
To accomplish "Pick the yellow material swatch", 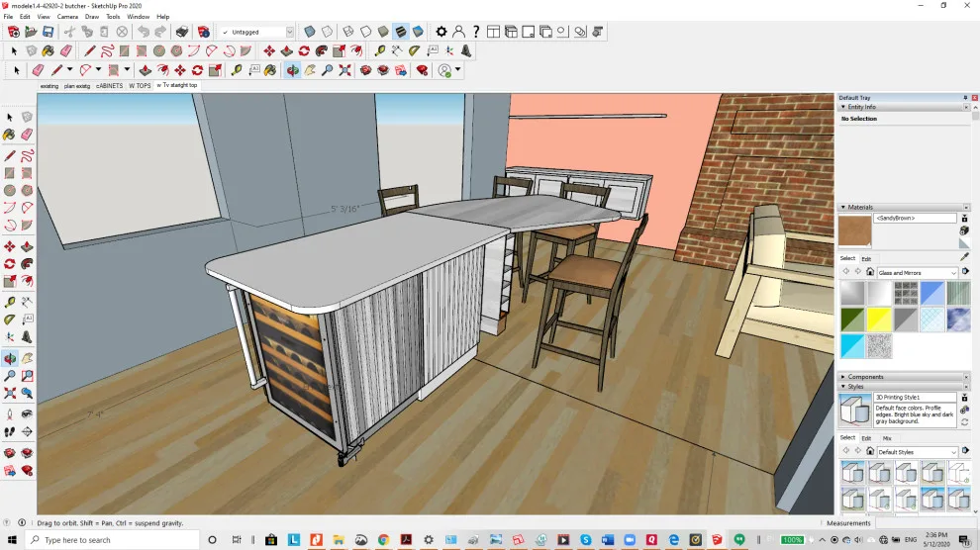I will pyautogui.click(x=879, y=320).
